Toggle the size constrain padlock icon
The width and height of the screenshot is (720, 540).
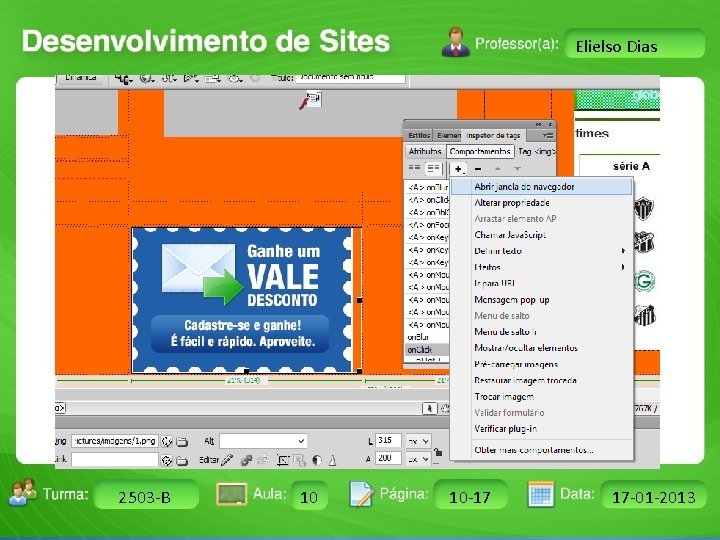[x=438, y=451]
